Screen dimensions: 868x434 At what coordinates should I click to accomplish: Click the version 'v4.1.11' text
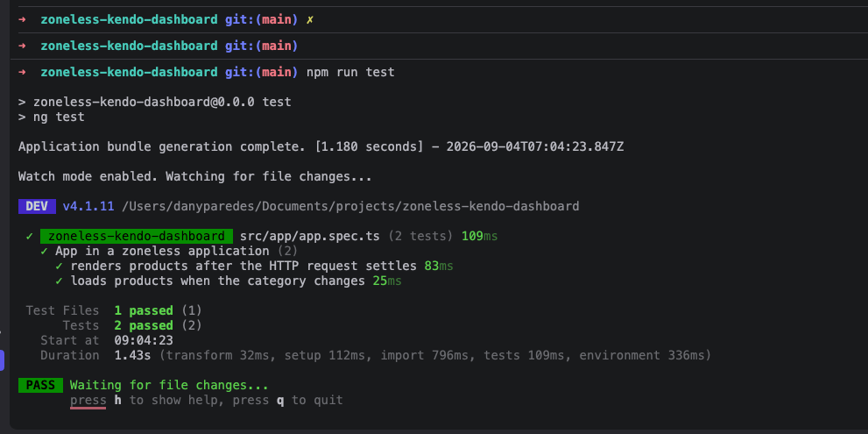tap(88, 206)
